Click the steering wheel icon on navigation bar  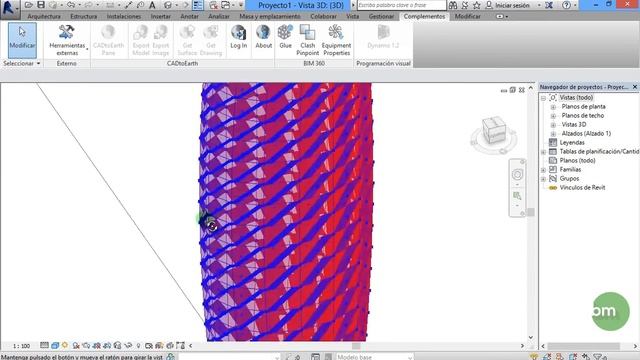point(517,175)
